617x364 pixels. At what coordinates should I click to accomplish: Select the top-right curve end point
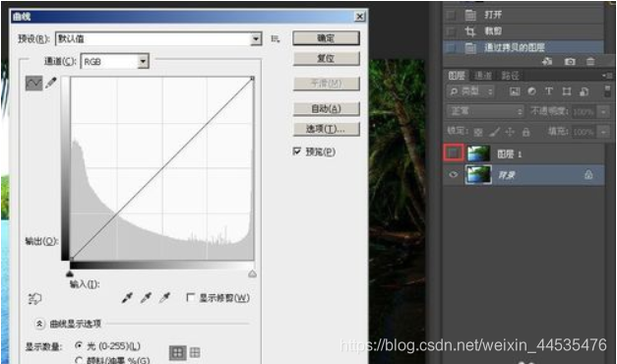pyautogui.click(x=252, y=79)
